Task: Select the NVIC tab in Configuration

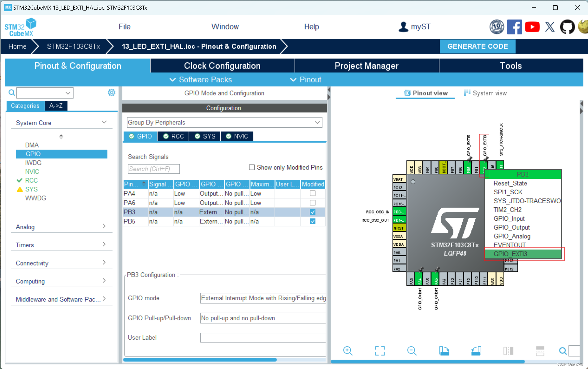Action: pyautogui.click(x=237, y=136)
